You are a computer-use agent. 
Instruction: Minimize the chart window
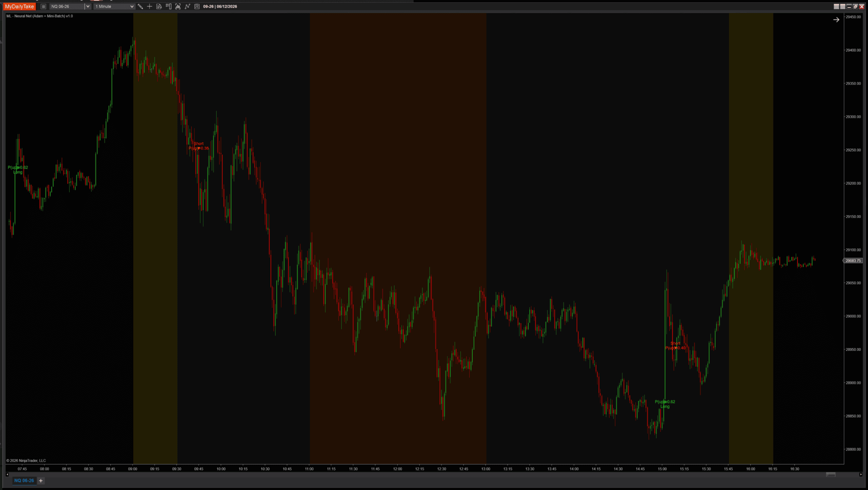point(849,6)
